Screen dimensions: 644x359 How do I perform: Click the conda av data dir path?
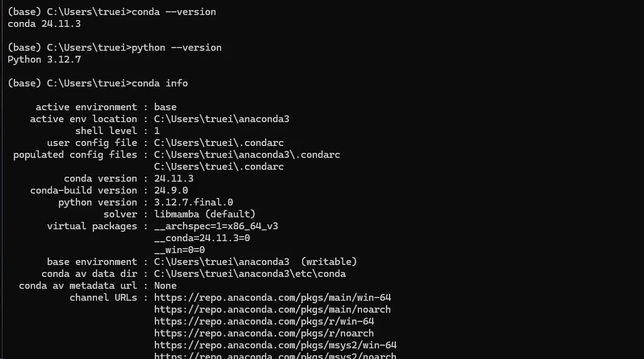(x=250, y=274)
